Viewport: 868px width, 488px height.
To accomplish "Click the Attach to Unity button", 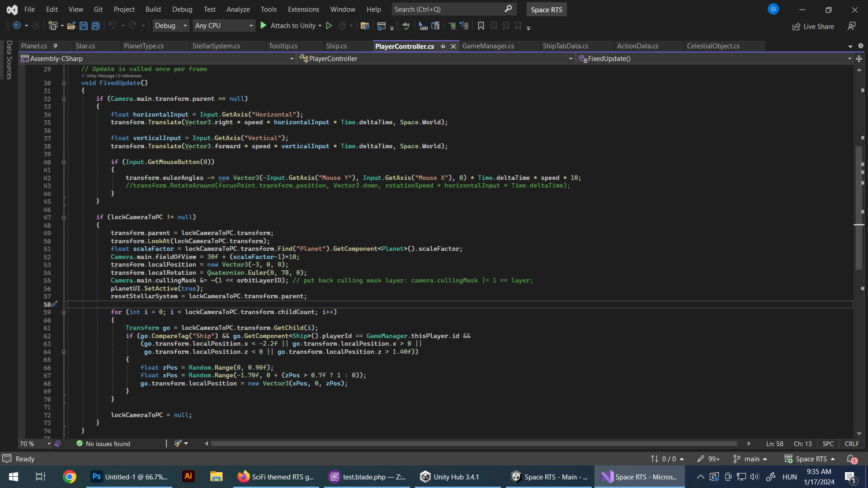I will (288, 26).
